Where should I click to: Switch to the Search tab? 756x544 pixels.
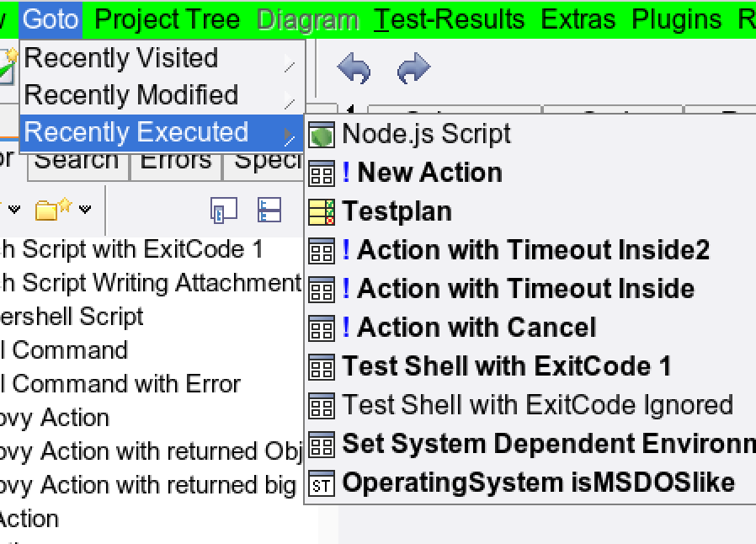pos(77,161)
